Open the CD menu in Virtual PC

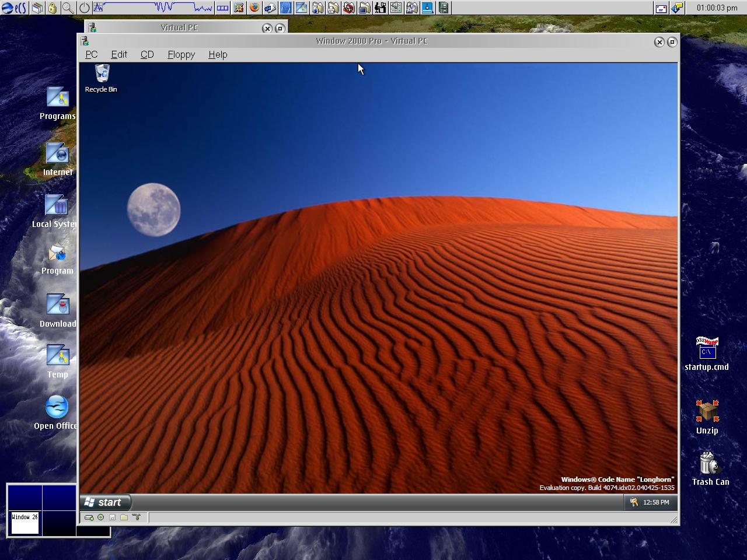[146, 54]
